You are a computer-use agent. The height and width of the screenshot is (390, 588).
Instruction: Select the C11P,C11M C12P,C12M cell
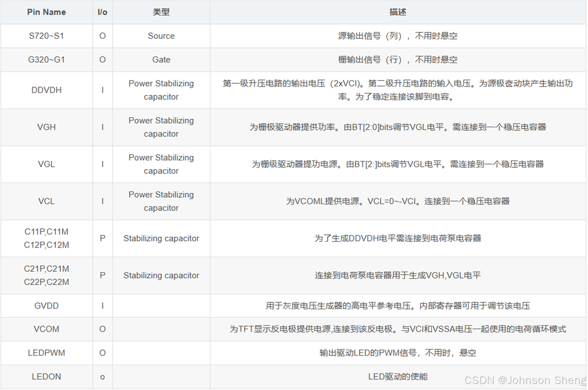pos(46,238)
